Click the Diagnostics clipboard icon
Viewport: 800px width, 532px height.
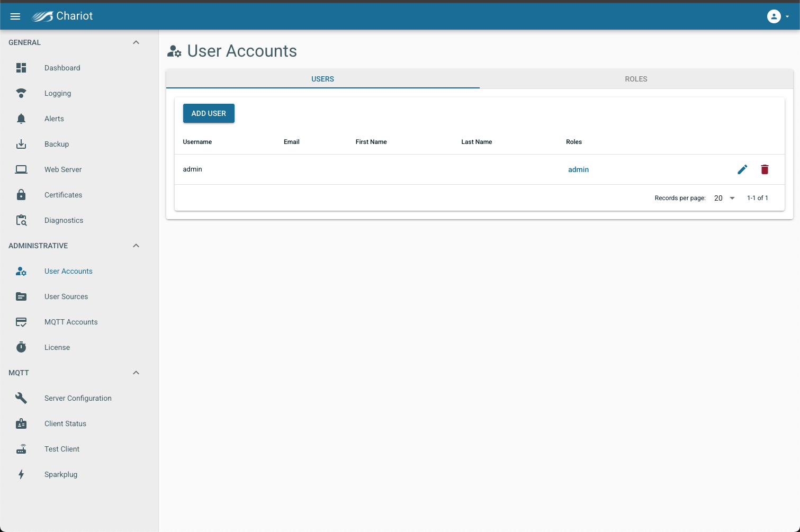click(21, 220)
